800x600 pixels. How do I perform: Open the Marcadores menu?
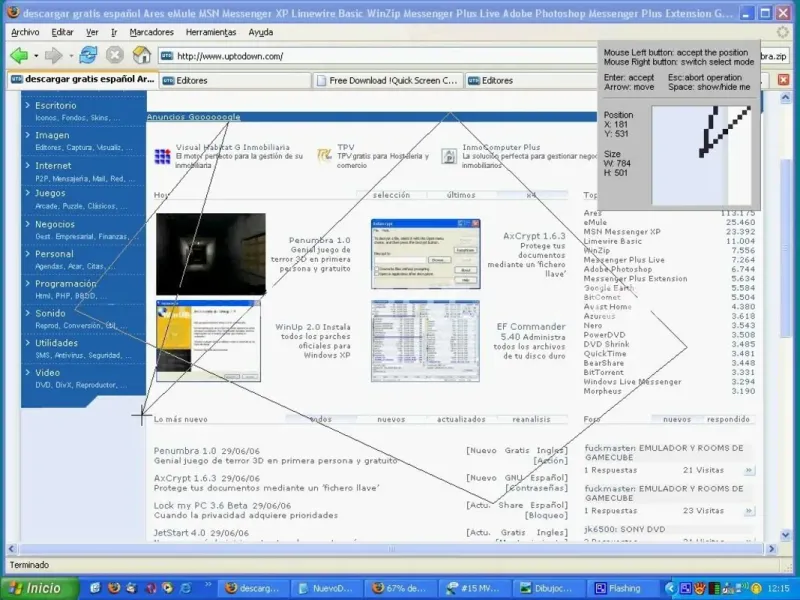pos(152,32)
